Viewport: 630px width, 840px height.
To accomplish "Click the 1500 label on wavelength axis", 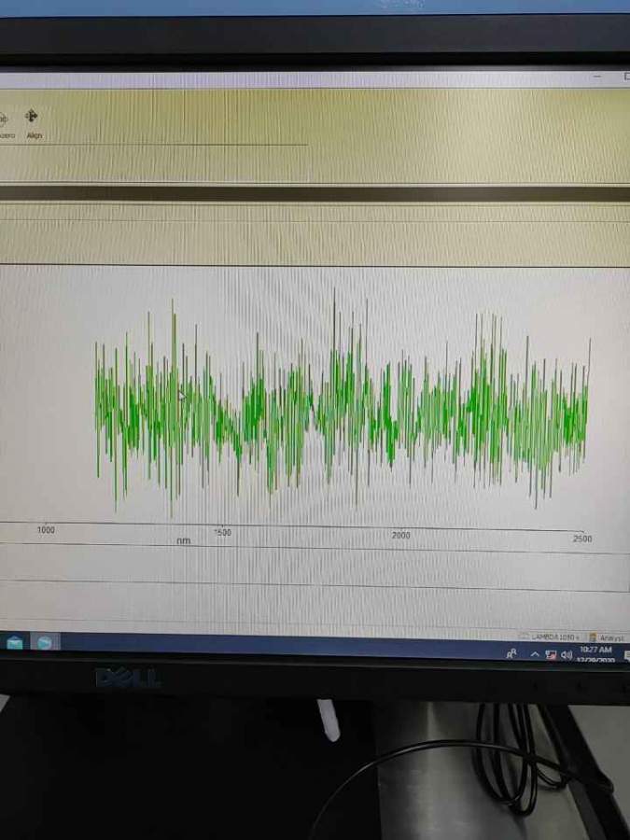I will click(x=222, y=533).
